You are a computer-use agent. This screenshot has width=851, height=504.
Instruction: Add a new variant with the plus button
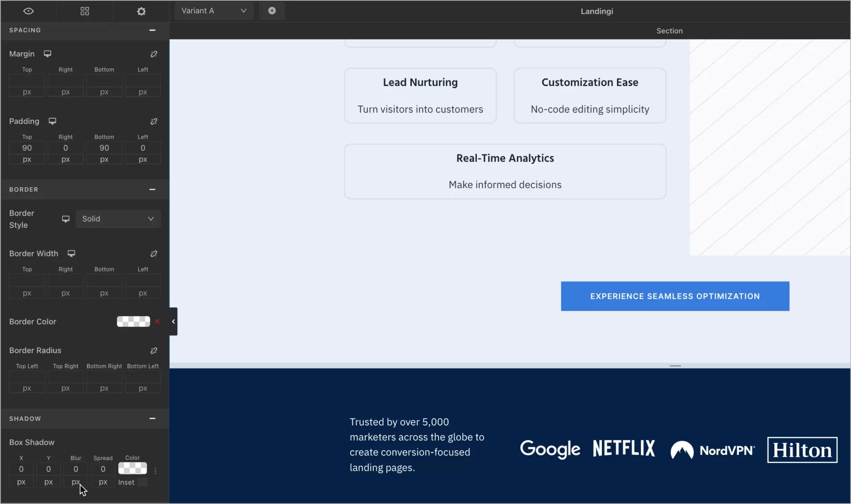[272, 11]
